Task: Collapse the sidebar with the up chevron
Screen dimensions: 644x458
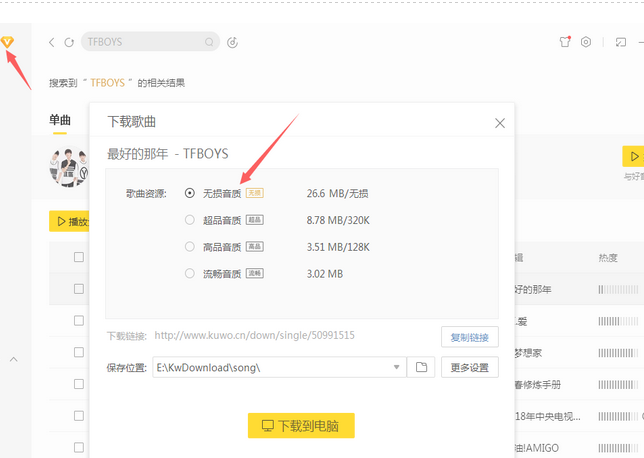Action: click(14, 359)
